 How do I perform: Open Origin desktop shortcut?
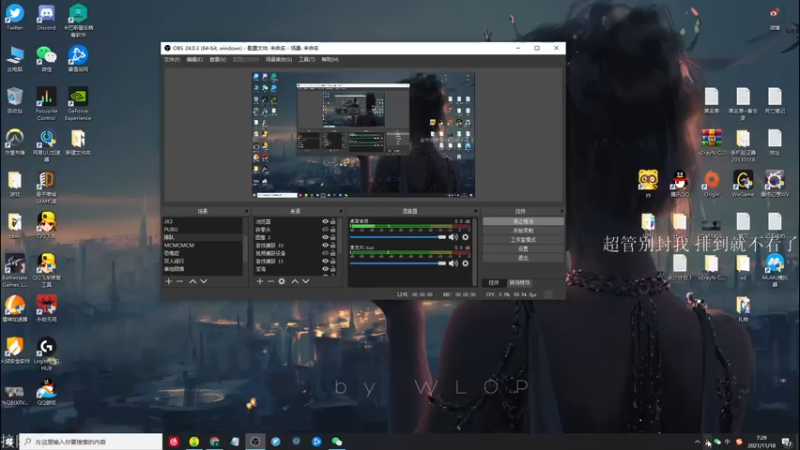pos(711,184)
